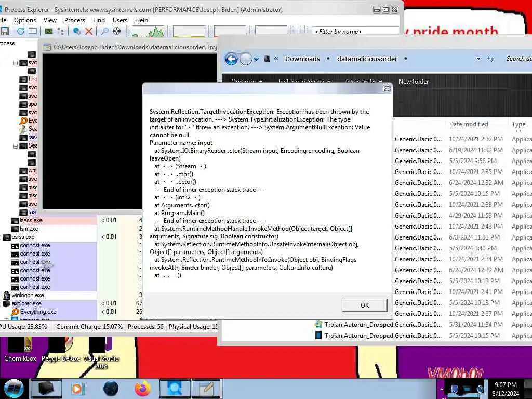Viewport: 532px width, 399px height.
Task: Select the winlogon.exe process row
Action: (x=48, y=295)
